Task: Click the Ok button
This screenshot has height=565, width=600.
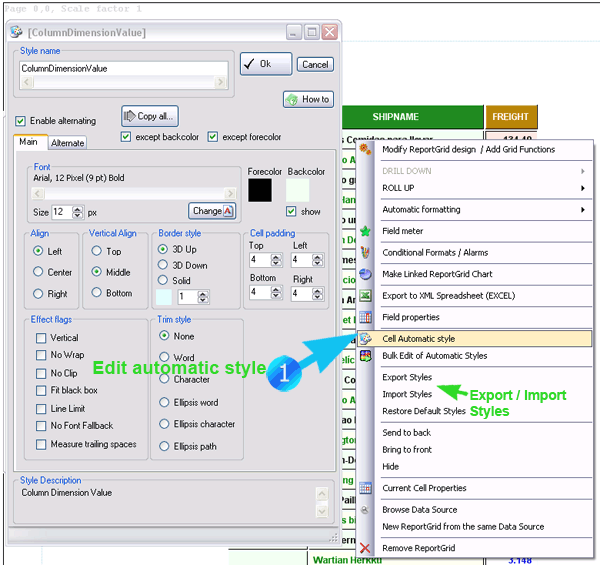Action: (x=266, y=64)
